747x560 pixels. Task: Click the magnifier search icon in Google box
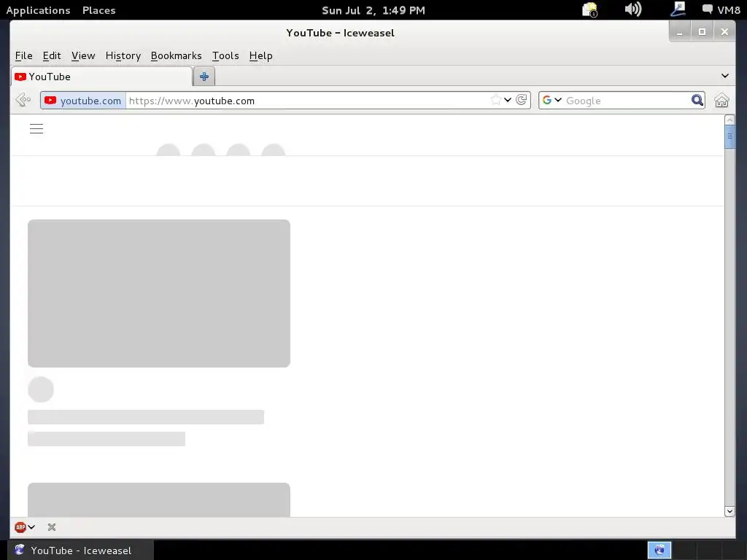697,100
